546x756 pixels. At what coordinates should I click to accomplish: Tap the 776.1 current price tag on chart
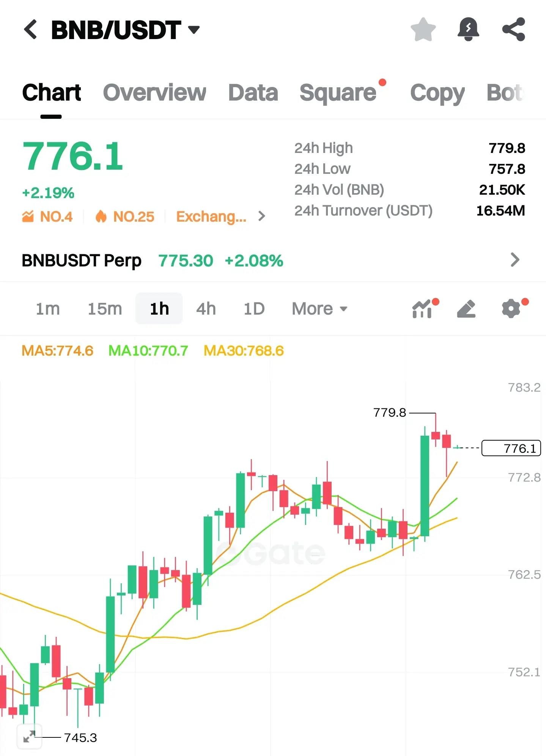(x=511, y=448)
